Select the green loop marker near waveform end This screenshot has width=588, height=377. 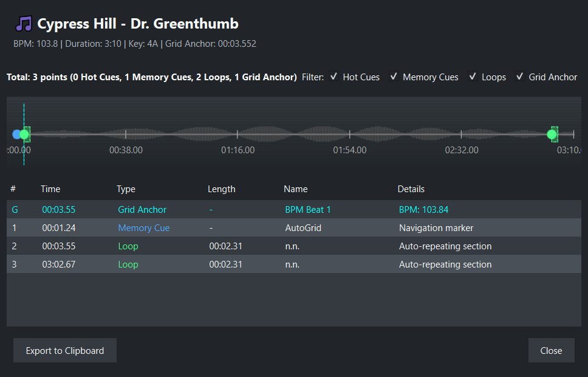tap(552, 134)
